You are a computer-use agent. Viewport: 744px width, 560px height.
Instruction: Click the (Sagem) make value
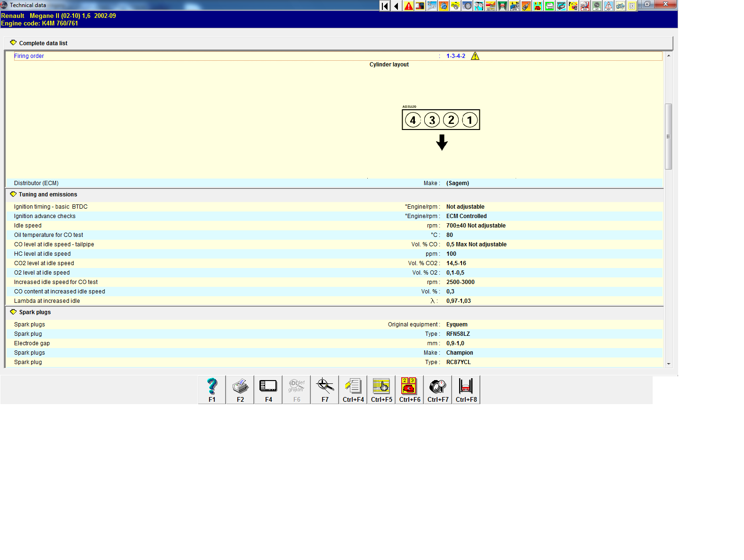458,183
